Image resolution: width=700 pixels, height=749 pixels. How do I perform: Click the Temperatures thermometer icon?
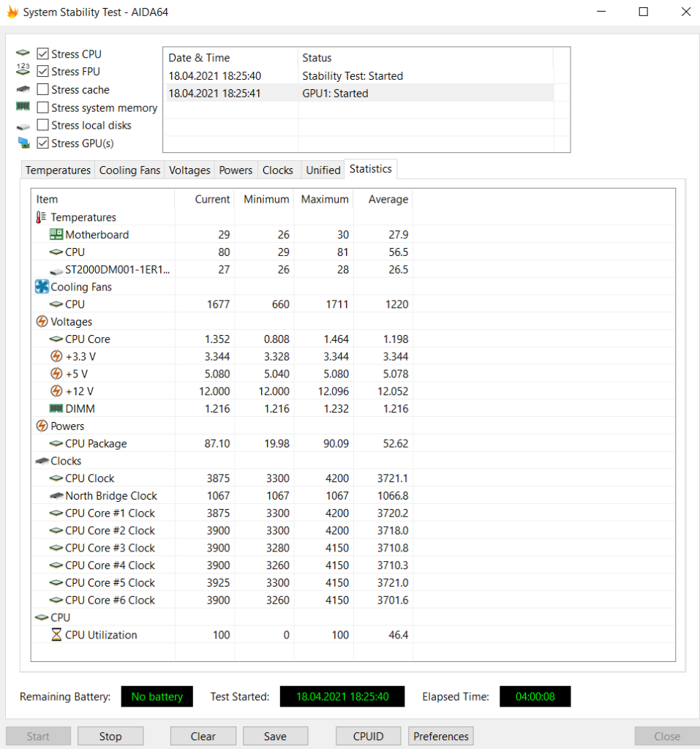click(x=41, y=217)
